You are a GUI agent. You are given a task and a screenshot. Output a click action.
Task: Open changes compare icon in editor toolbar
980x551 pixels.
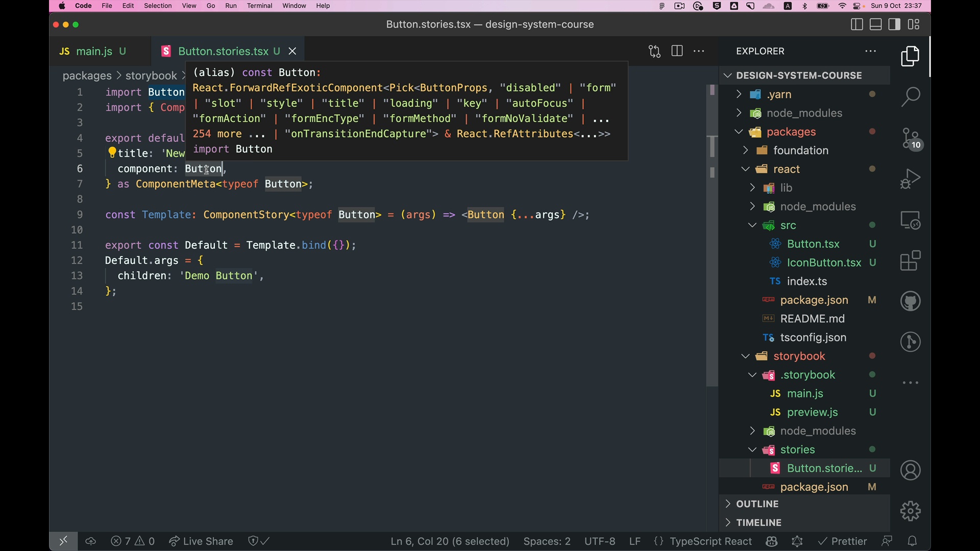(x=654, y=51)
